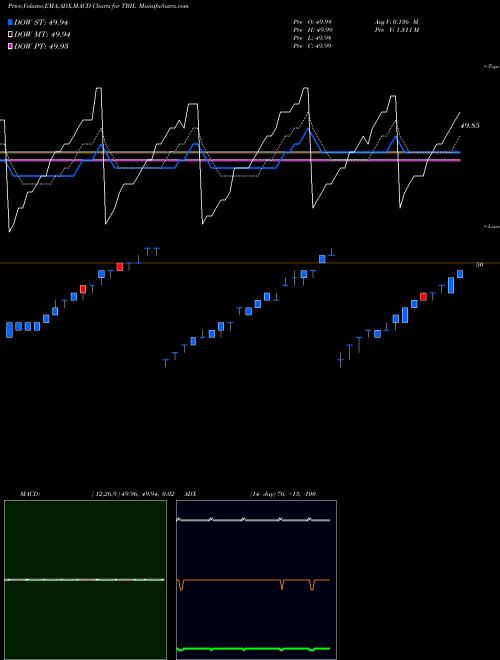The width and height of the screenshot is (500, 660).
Task: Click the 'Pre O: 49.98' value
Action: pyautogui.click(x=312, y=22)
